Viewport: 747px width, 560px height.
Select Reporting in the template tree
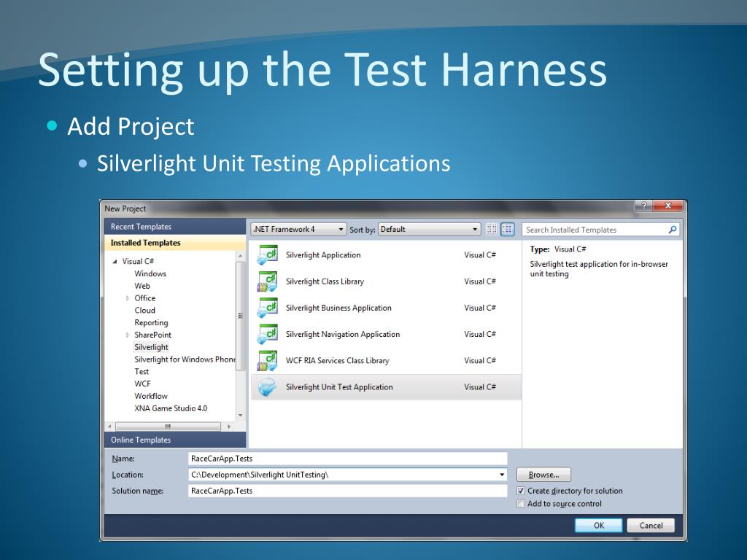[151, 323]
